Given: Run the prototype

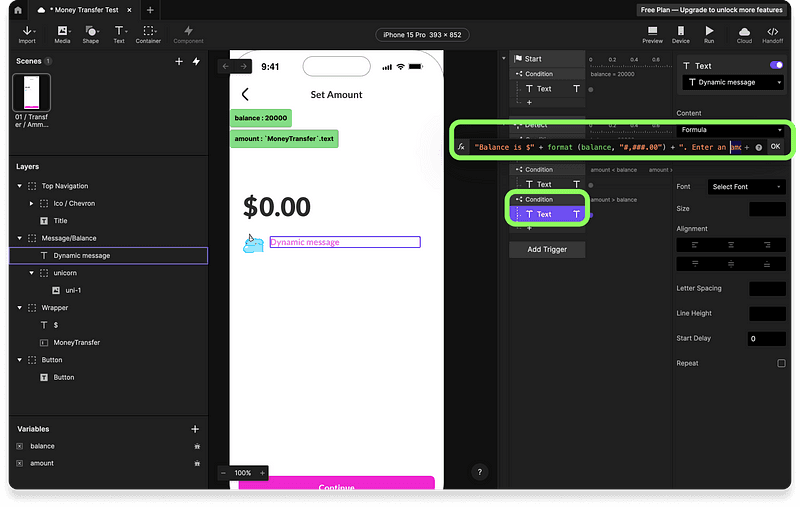Looking at the screenshot, I should 709,35.
